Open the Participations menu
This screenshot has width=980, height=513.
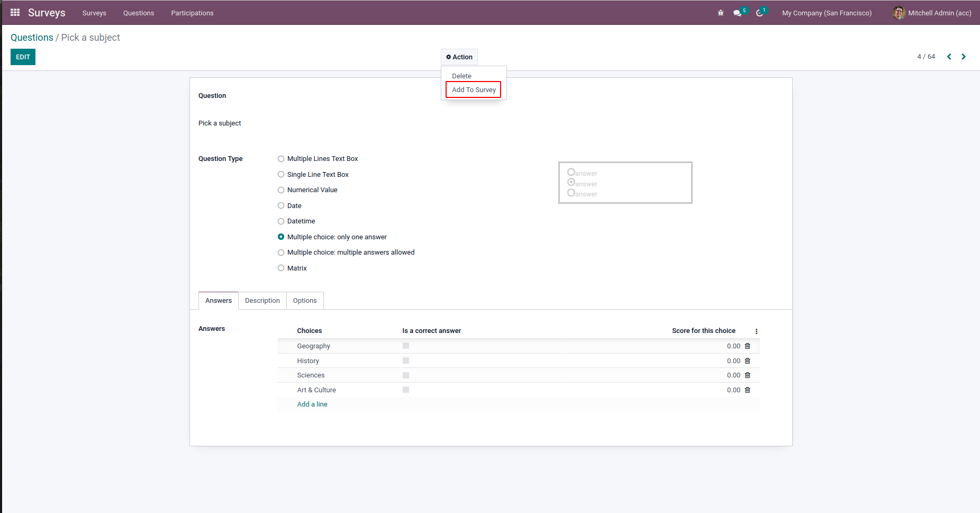pos(192,13)
